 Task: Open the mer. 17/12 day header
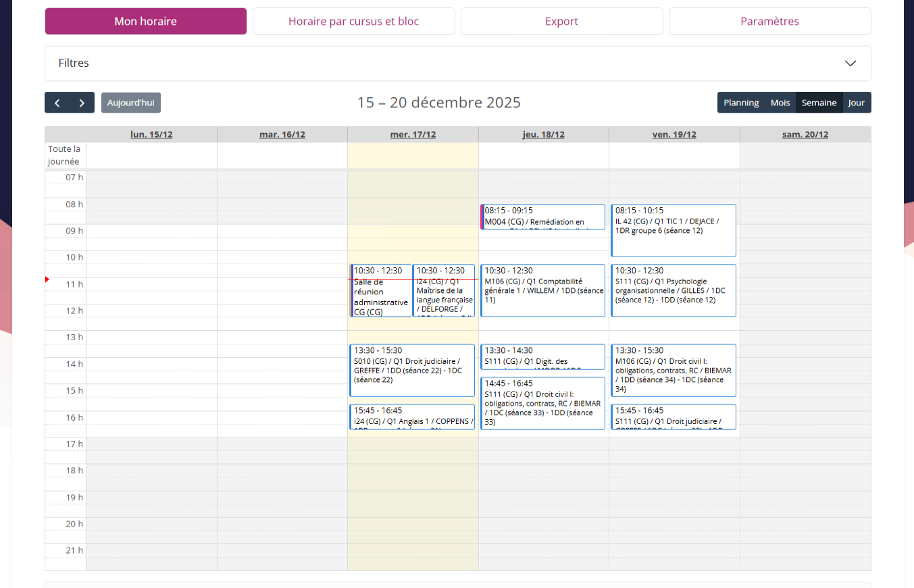(413, 134)
